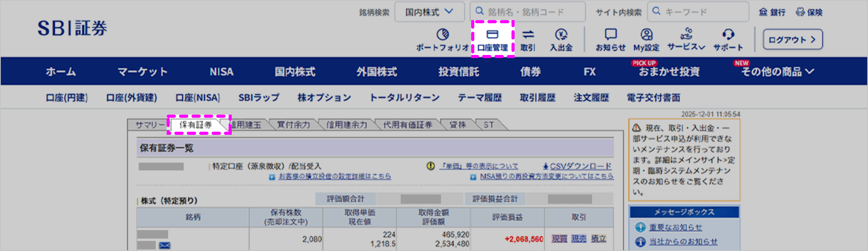The height and width of the screenshot is (251, 868).
Task: Click the yellow exclamation info icon
Action: pos(431,166)
